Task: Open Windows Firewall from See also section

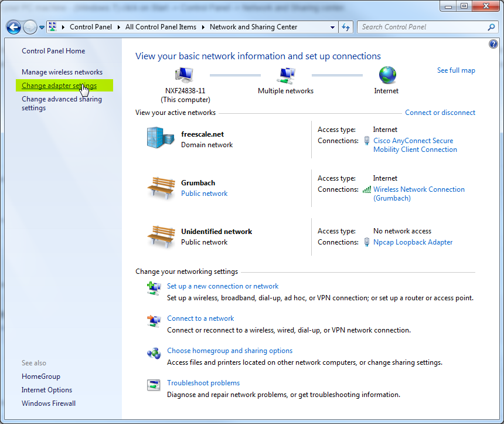Action: (48, 403)
